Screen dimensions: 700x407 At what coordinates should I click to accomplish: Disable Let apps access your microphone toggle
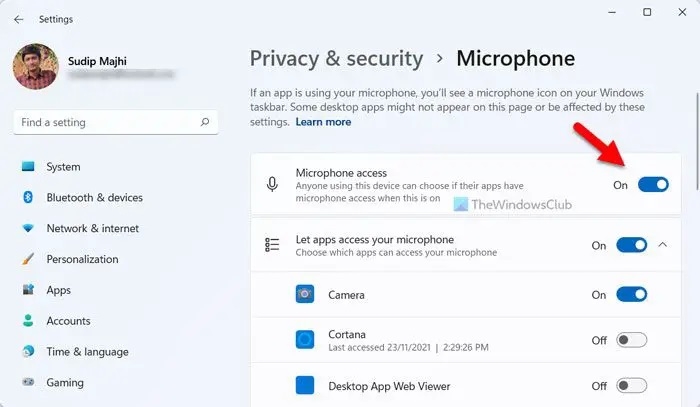pyautogui.click(x=632, y=245)
